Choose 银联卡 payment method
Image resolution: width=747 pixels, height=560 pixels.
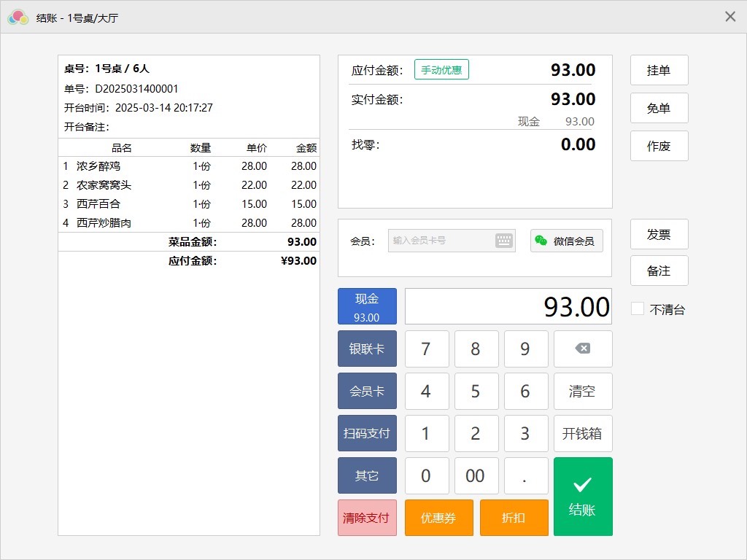tap(367, 349)
